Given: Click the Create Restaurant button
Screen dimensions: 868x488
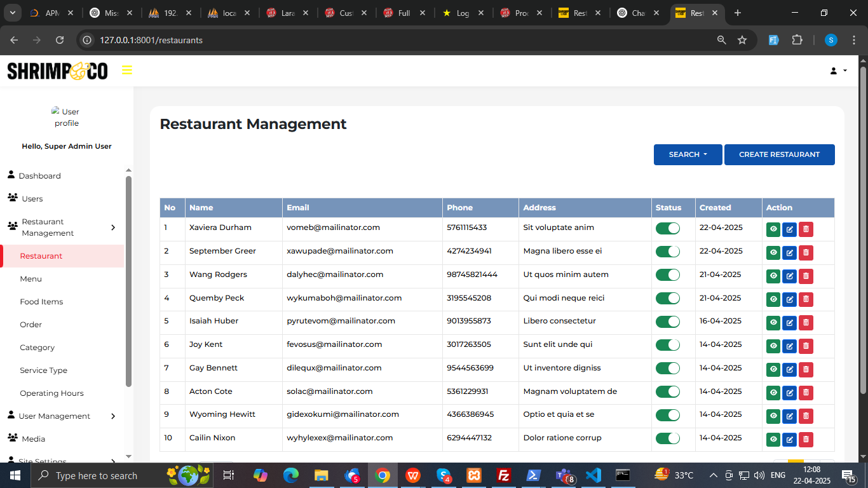Looking at the screenshot, I should [779, 154].
